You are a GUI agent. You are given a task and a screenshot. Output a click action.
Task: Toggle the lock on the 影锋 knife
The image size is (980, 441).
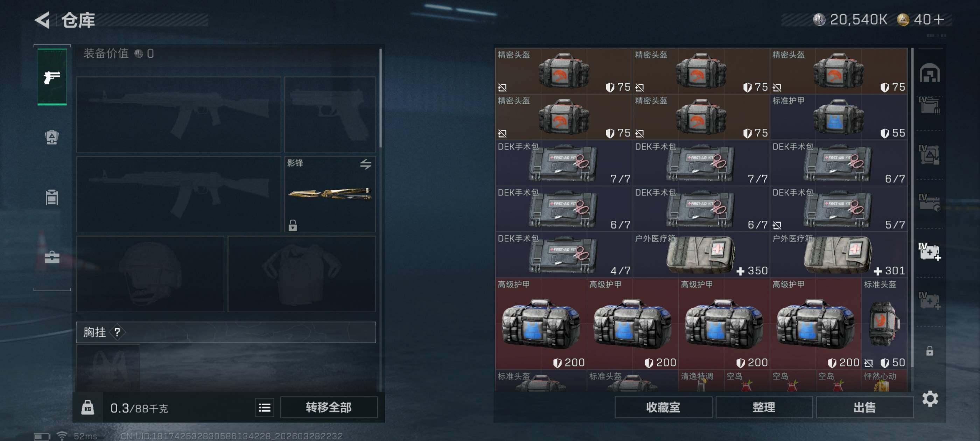pyautogui.click(x=293, y=225)
